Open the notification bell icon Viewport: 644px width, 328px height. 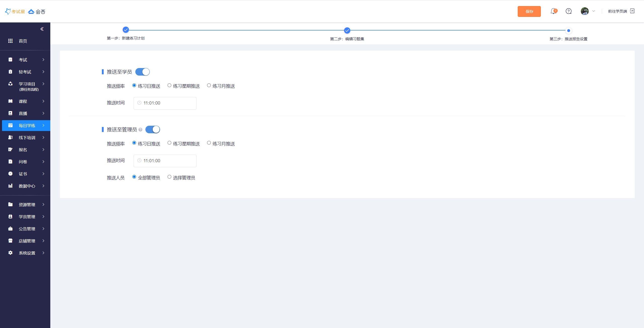553,11
